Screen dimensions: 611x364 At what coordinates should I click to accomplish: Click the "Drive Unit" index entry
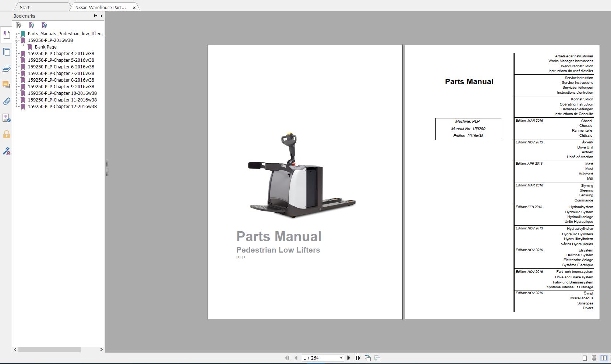(x=585, y=147)
